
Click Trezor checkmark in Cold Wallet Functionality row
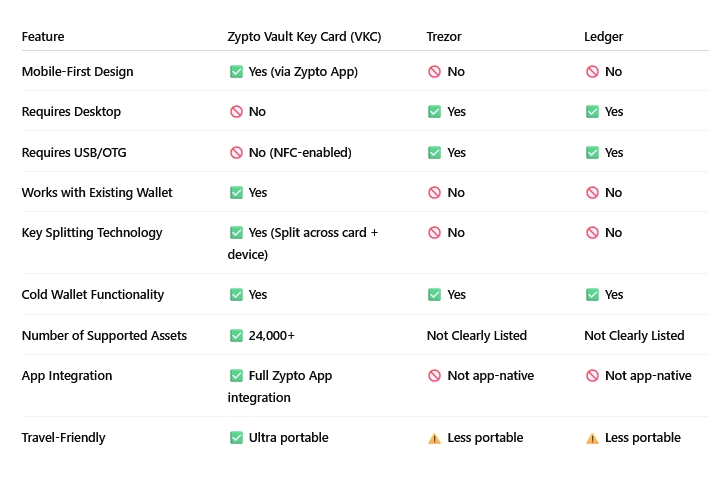(x=434, y=295)
